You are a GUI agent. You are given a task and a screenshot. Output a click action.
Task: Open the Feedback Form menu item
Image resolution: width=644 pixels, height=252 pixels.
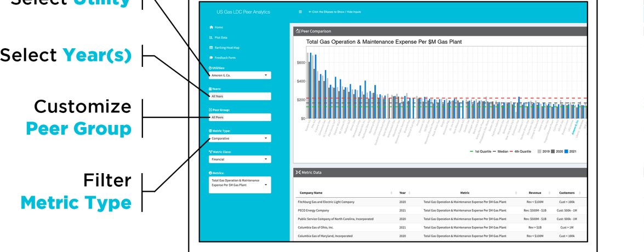(227, 58)
